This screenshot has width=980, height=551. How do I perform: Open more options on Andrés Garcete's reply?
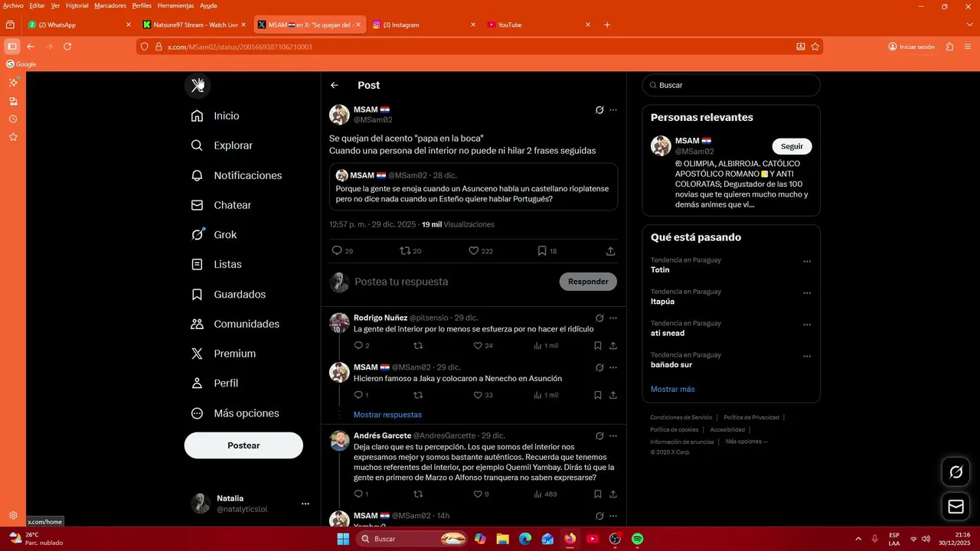(613, 435)
